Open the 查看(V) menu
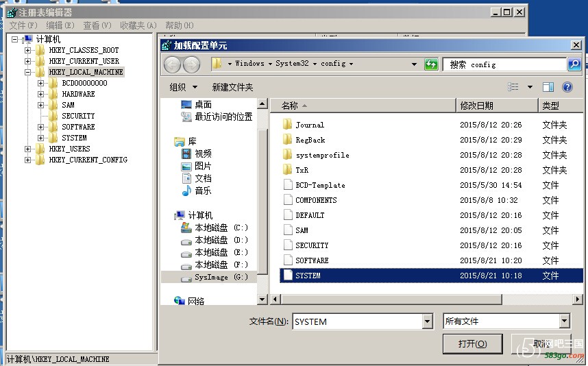The width and height of the screenshot is (588, 366). [x=97, y=25]
